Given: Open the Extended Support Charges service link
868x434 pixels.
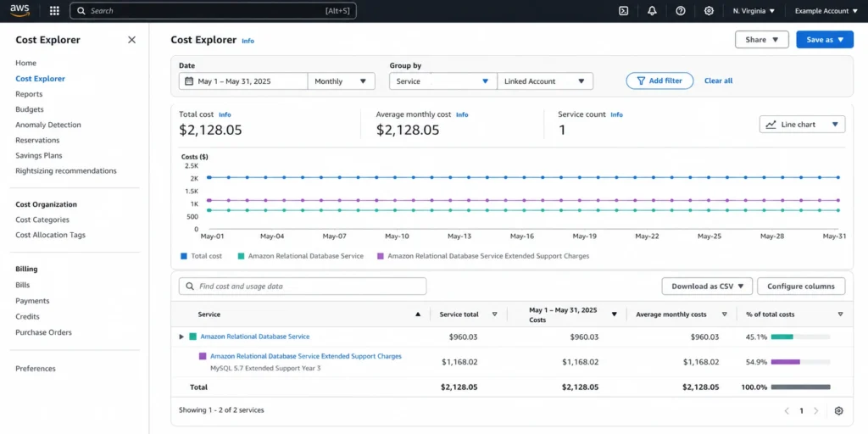Looking at the screenshot, I should click(x=305, y=357).
